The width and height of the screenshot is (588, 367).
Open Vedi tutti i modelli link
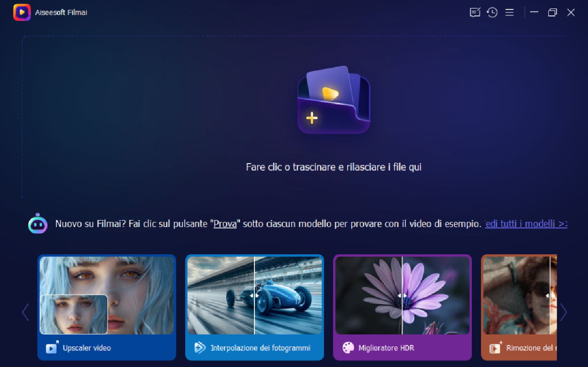[x=526, y=224]
